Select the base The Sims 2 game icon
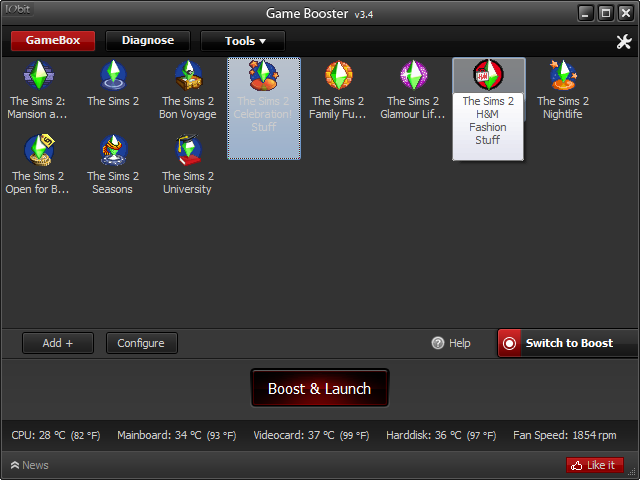Screen dimensions: 640x480 click(112, 77)
